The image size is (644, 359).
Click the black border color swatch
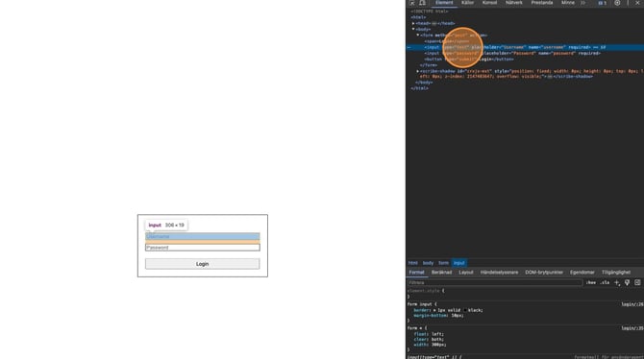coord(465,311)
